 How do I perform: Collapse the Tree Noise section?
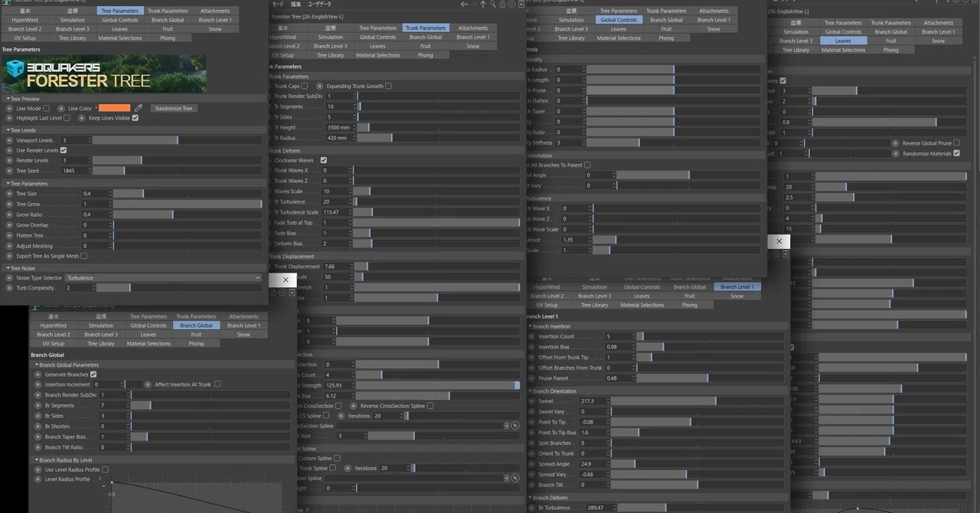tap(7, 268)
